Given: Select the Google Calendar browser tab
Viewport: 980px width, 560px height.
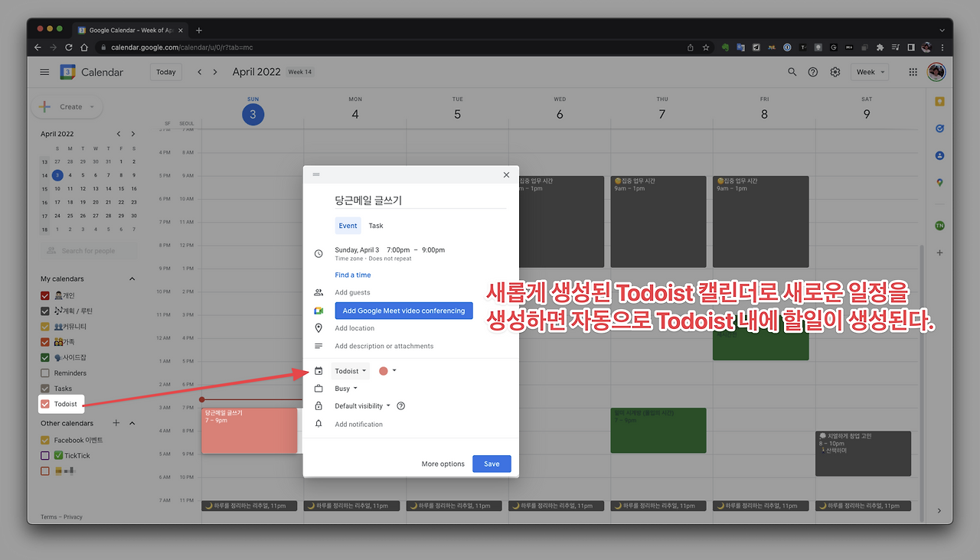Looking at the screenshot, I should (x=129, y=30).
